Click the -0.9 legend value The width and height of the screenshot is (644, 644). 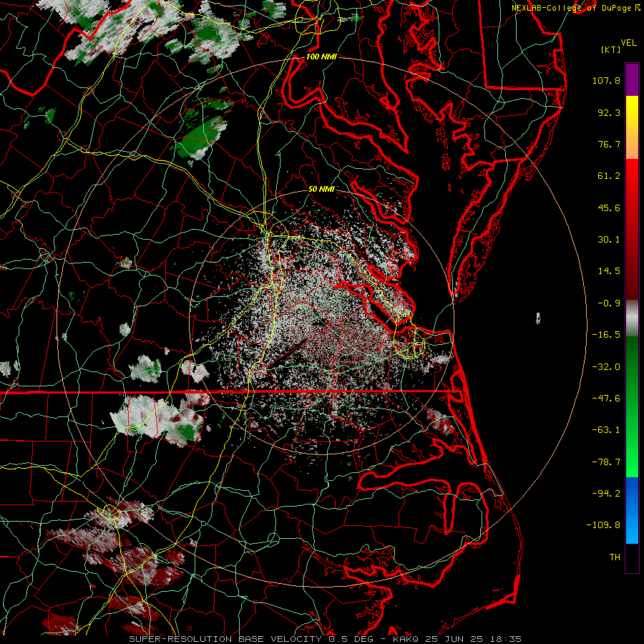coord(609,303)
